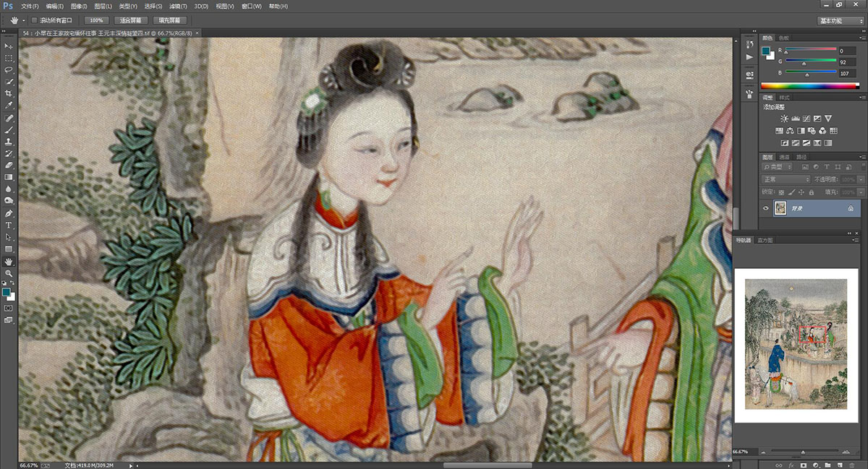Image resolution: width=868 pixels, height=469 pixels.
Task: Select the Eyedropper tool
Action: [9, 106]
